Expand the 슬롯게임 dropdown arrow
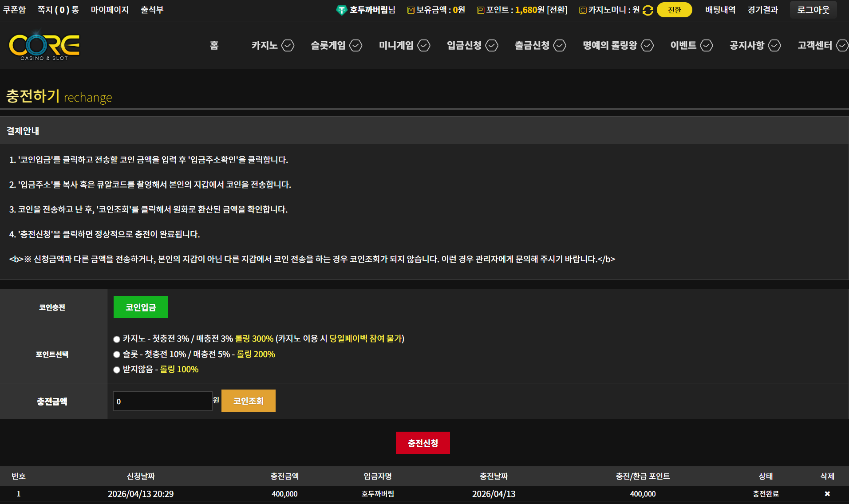849x504 pixels. pyautogui.click(x=356, y=45)
